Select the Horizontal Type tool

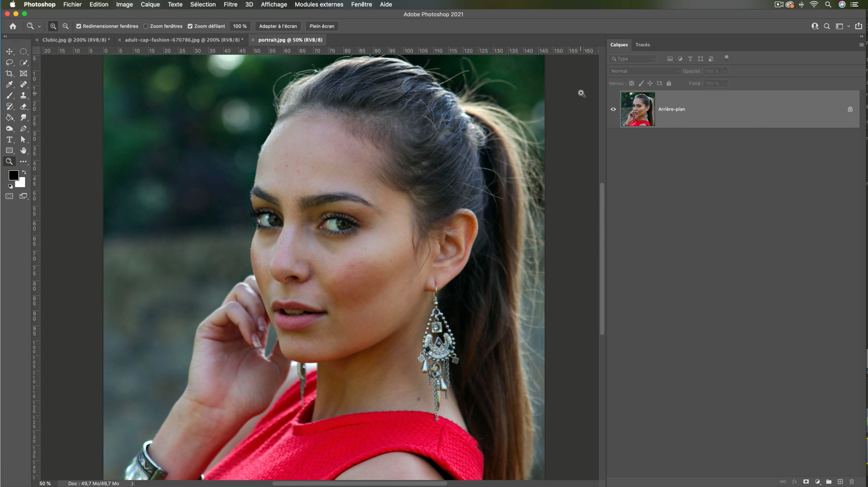[x=10, y=139]
